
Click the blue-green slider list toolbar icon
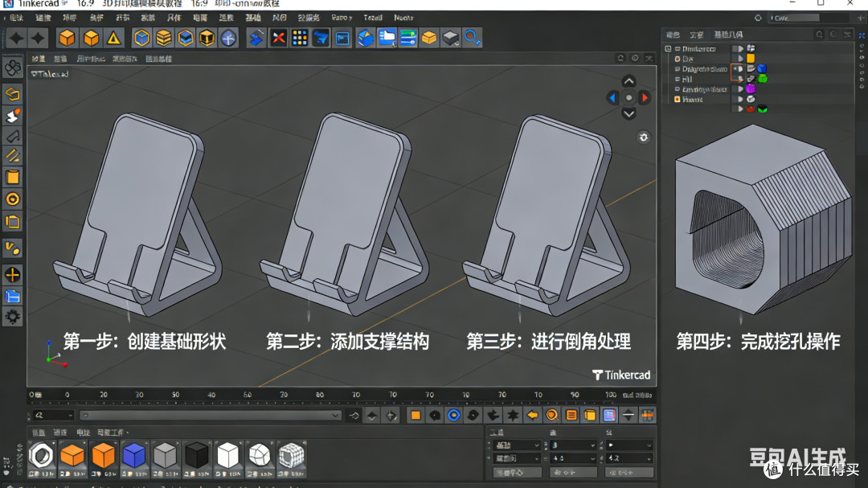408,38
